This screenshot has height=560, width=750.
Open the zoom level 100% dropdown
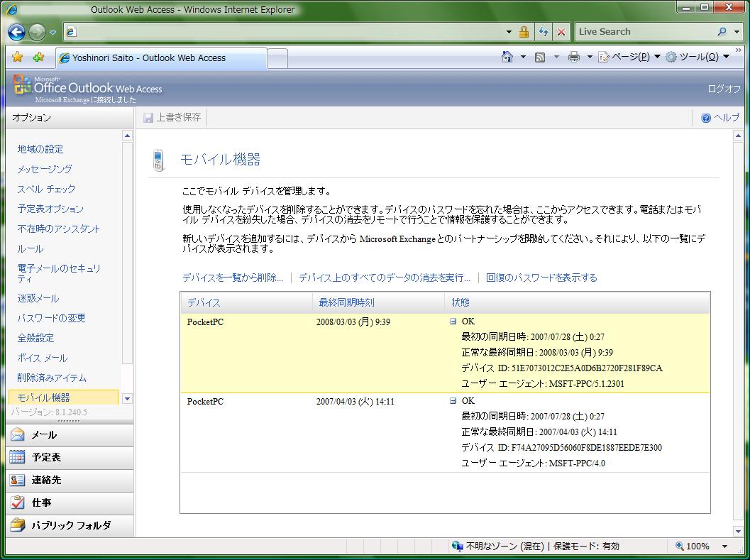724,546
